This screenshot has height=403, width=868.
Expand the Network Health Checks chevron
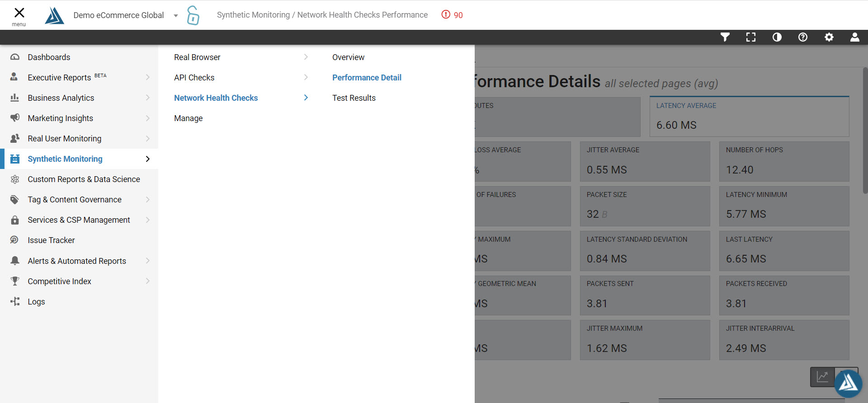click(306, 98)
